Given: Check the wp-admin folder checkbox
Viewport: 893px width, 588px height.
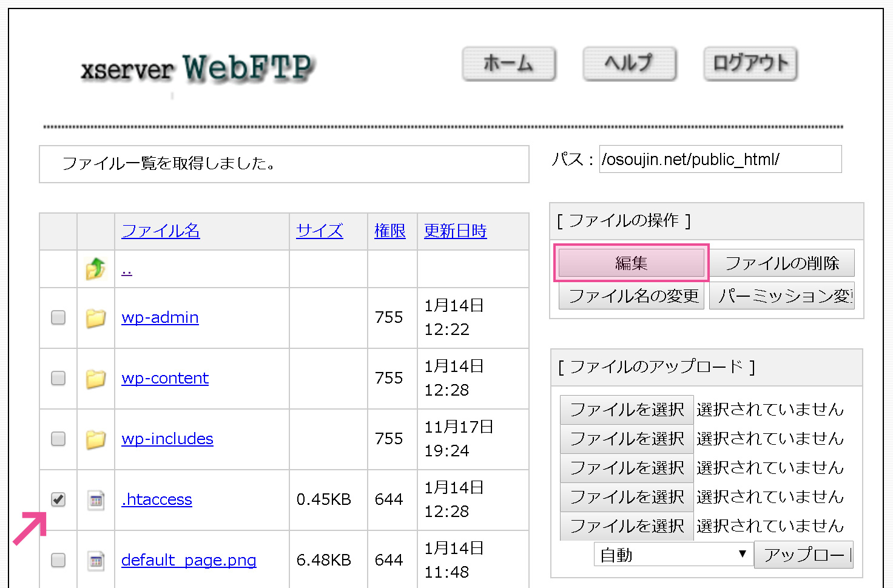Looking at the screenshot, I should click(58, 317).
